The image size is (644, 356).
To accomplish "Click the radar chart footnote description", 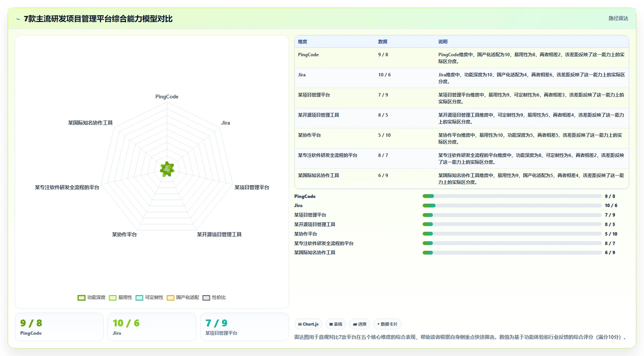I will (461, 337).
